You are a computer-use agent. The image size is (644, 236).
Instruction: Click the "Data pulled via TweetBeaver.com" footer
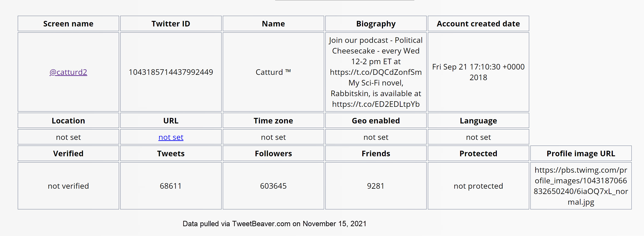click(x=274, y=223)
